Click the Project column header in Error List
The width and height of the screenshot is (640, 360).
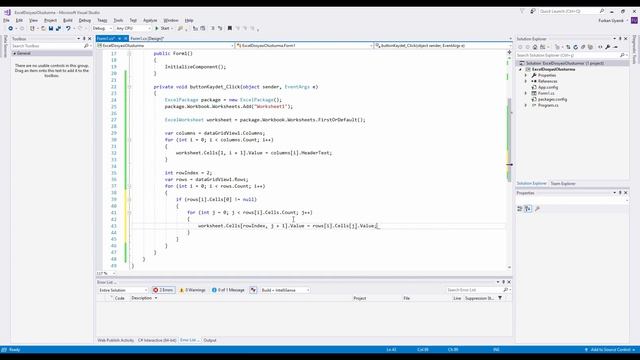360,298
